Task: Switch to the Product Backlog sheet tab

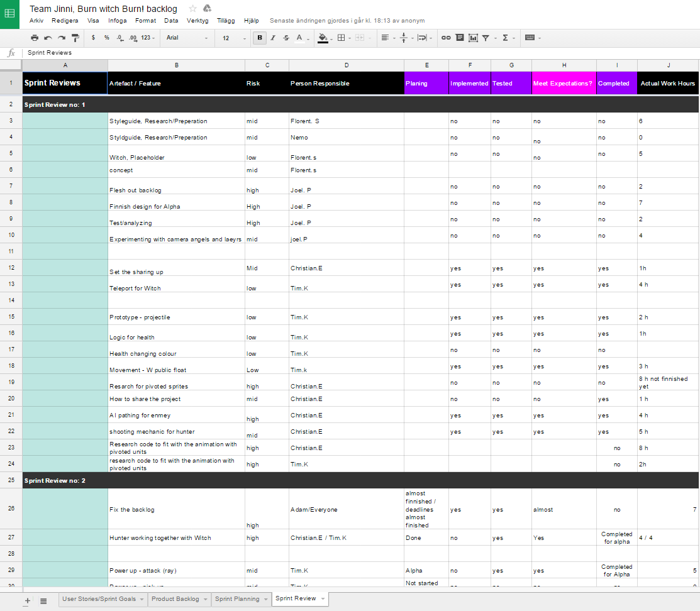Action: 175,599
